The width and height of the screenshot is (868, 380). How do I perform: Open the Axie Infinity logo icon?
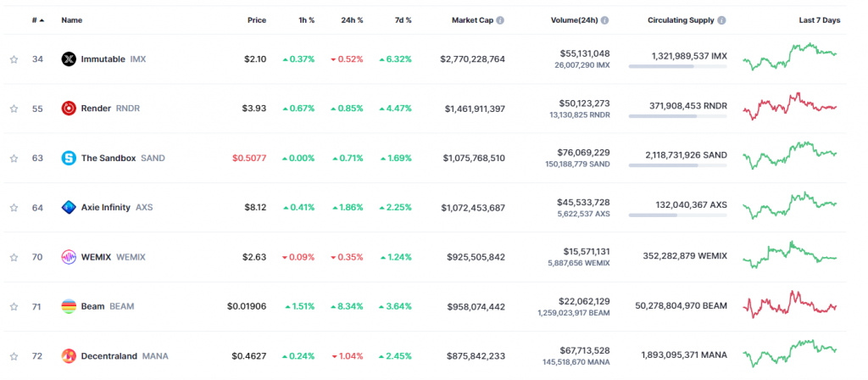coord(69,207)
